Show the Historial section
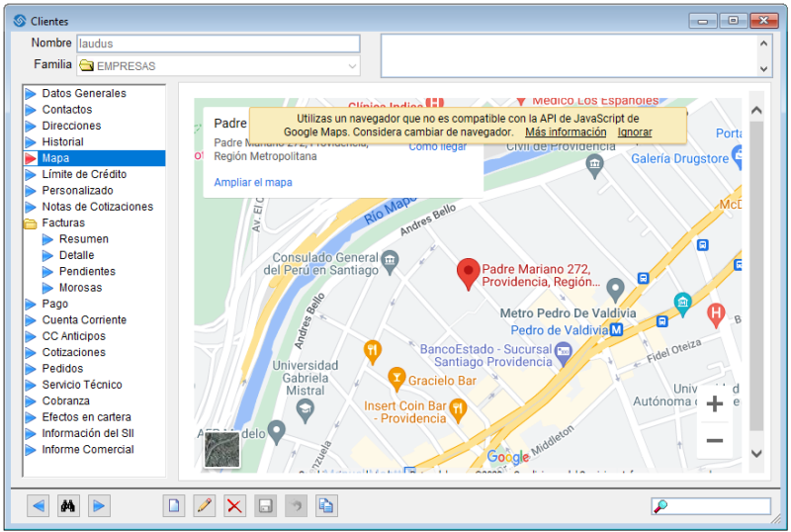The width and height of the screenshot is (791, 532). (62, 141)
